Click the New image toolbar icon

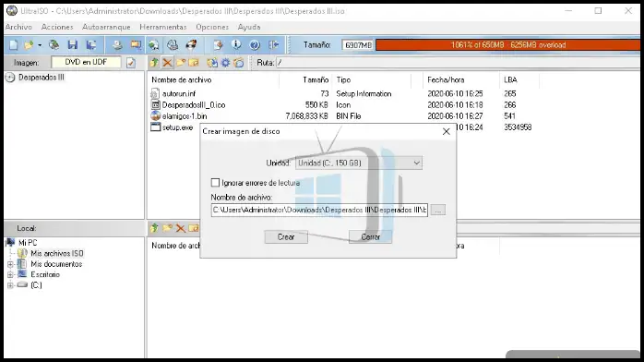click(14, 44)
